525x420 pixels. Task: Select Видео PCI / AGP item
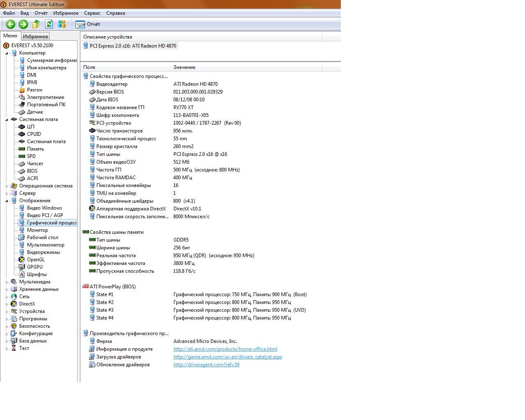[x=45, y=215]
